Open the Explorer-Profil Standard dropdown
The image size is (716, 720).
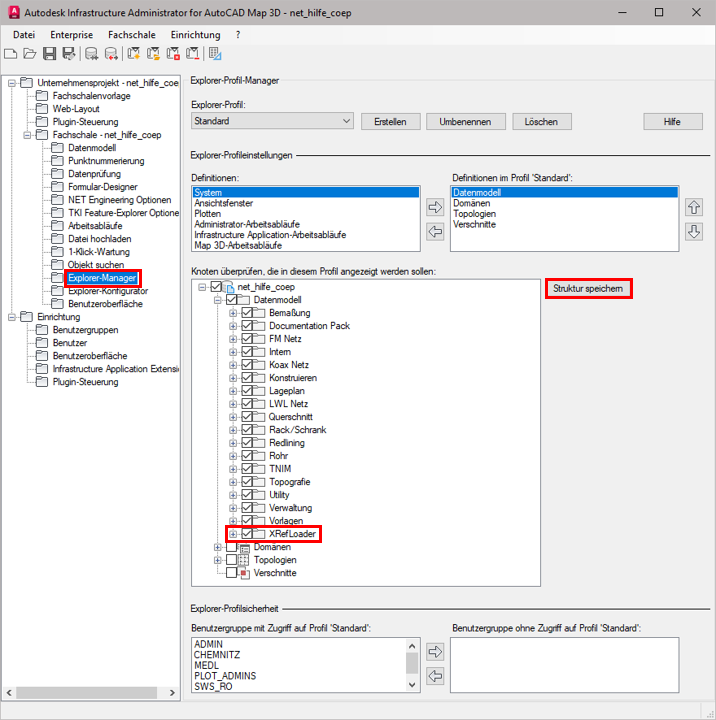pos(272,121)
